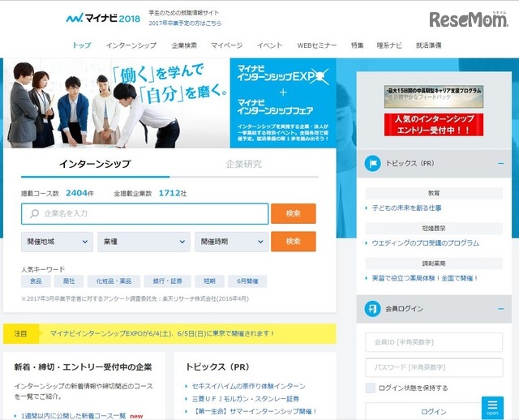The width and height of the screenshot is (519, 420).
Task: Click the 2017年卒業予定の方はこちら link
Action: tap(185, 24)
